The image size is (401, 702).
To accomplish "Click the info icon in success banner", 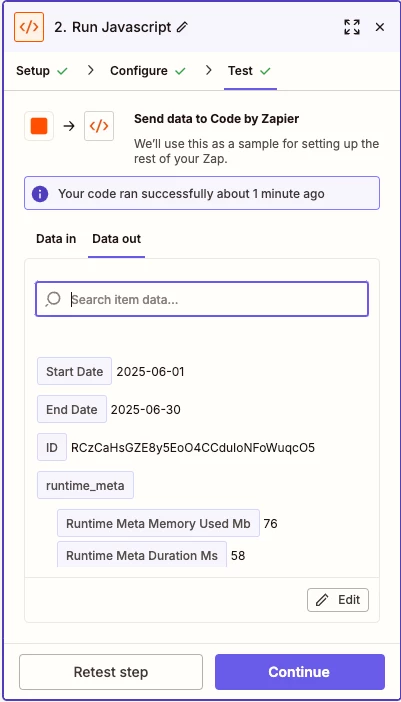I will [x=40, y=194].
